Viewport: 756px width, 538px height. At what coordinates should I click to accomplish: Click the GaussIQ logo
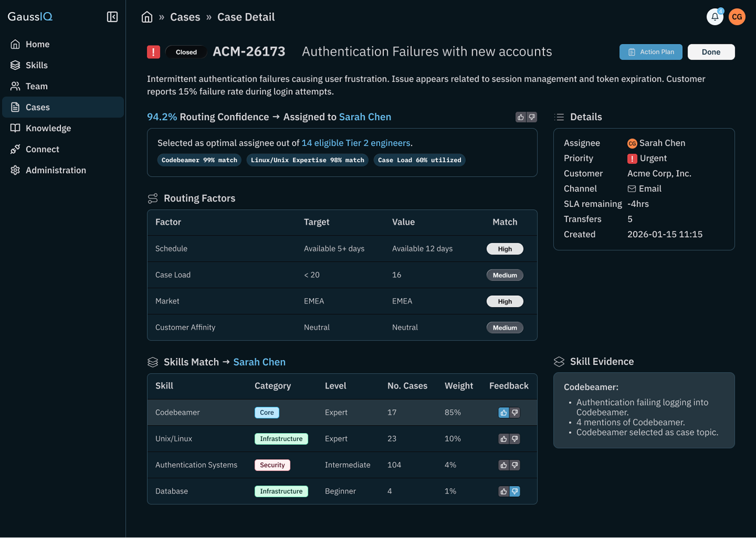(30, 16)
